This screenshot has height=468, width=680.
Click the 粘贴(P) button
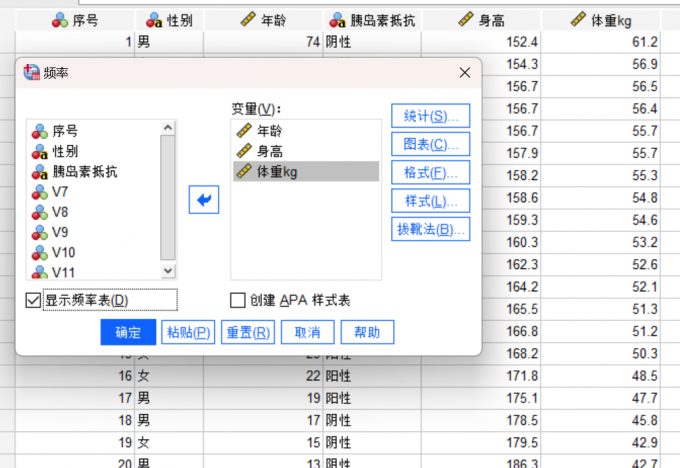(x=188, y=332)
